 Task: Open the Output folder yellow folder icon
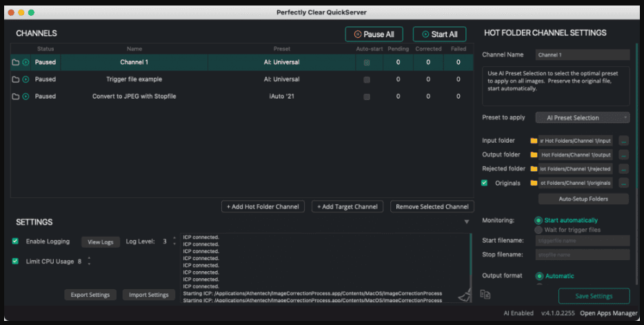[534, 155]
